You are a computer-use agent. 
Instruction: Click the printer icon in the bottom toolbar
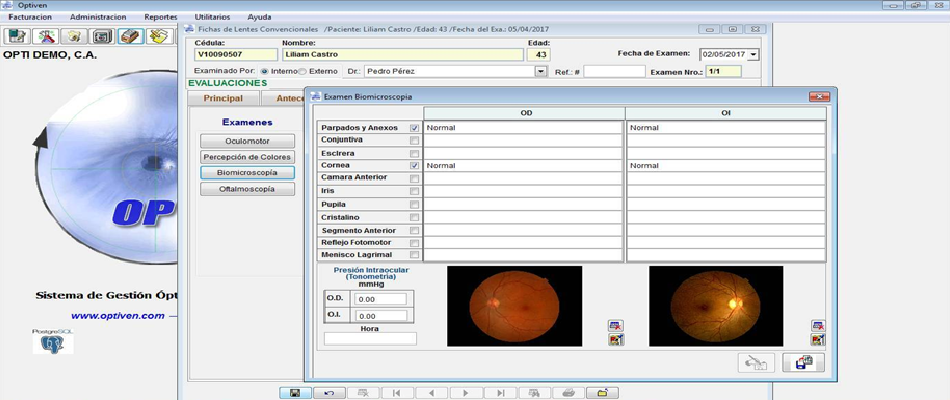[568, 393]
